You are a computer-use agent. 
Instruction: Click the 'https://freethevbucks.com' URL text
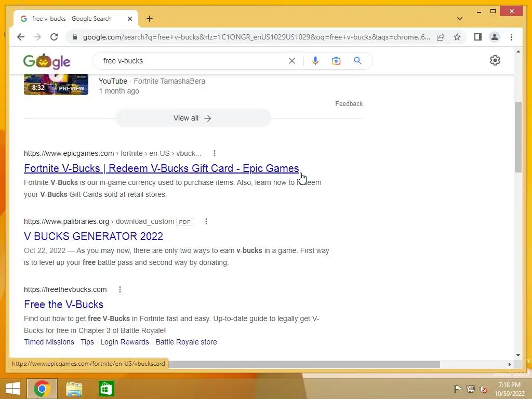65,289
